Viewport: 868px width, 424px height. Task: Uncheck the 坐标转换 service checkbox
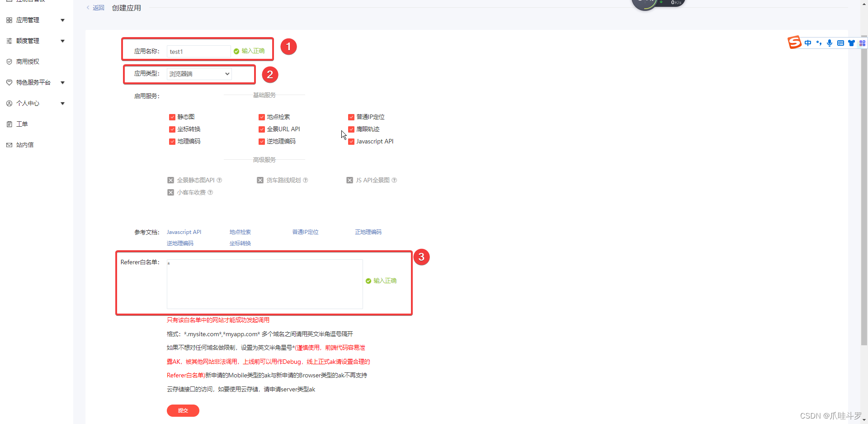point(172,129)
